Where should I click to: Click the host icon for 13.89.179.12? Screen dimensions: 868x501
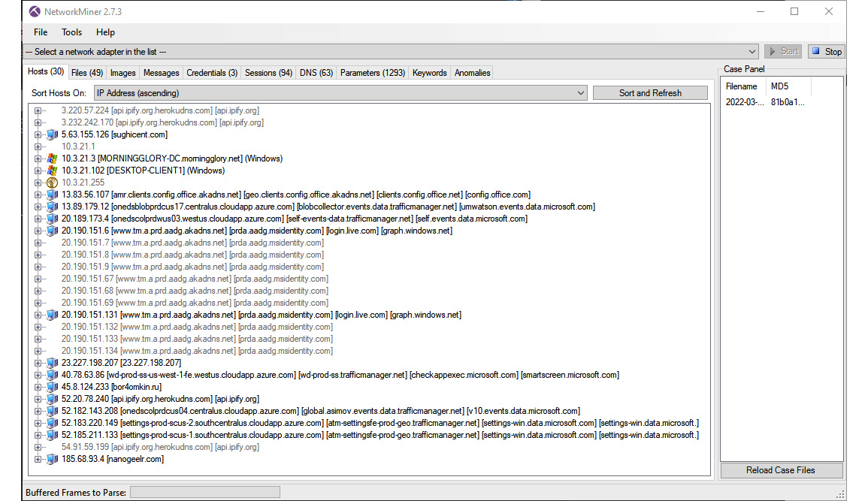tap(52, 207)
